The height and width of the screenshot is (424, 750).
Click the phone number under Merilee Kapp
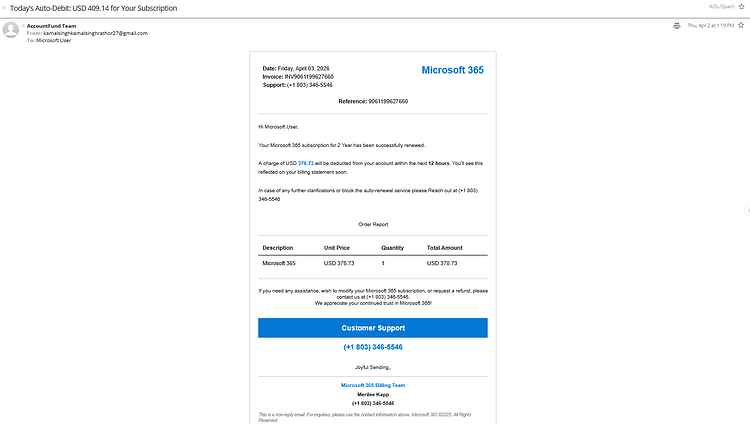pyautogui.click(x=373, y=403)
